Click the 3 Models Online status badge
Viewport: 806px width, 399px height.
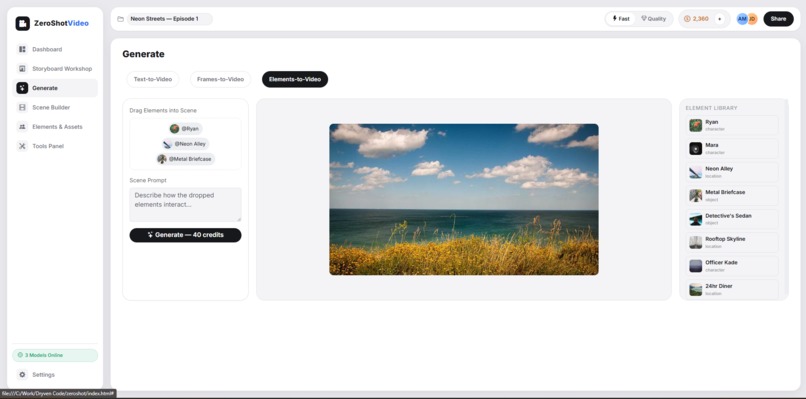(55, 355)
